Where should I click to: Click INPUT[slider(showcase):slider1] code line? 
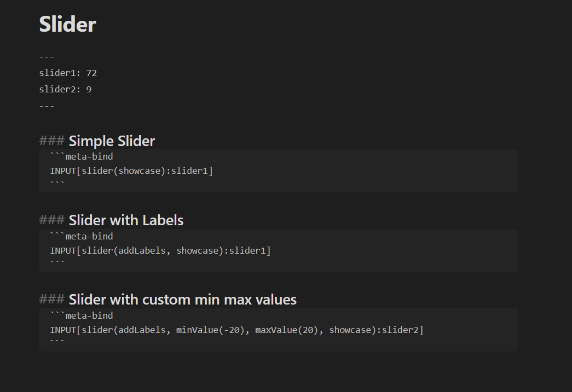(x=131, y=171)
